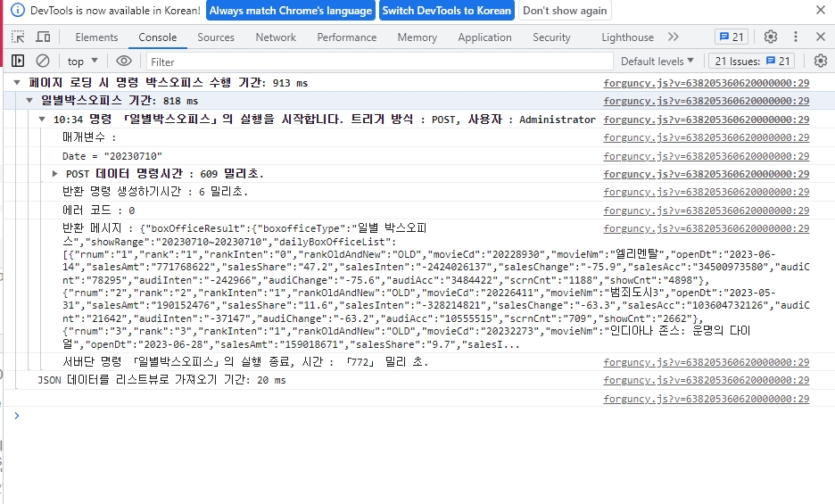The height and width of the screenshot is (504, 835).
Task: Clear the console log
Action: coord(42,61)
